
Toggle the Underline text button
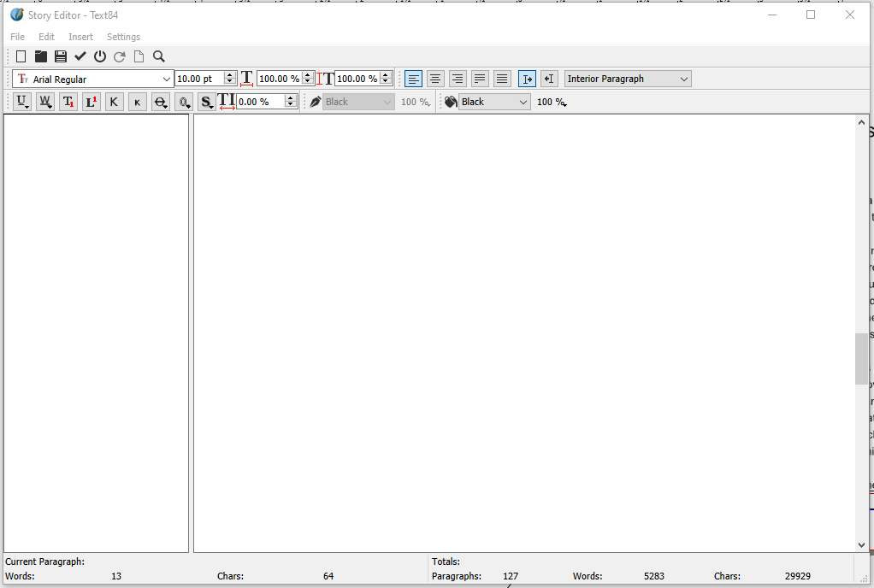(x=22, y=102)
